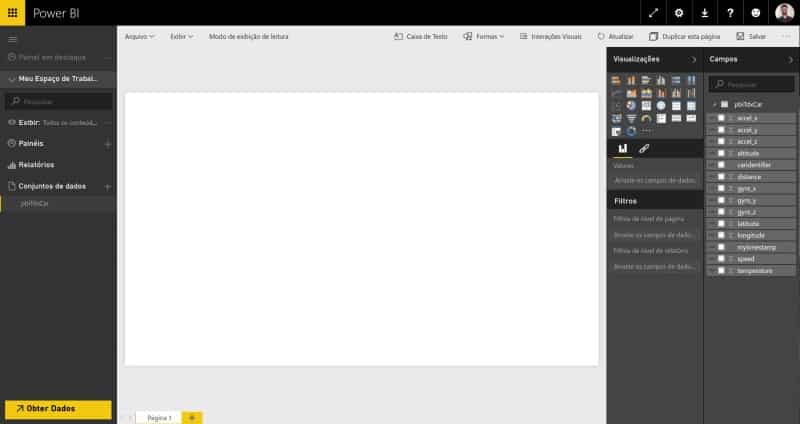
Task: Collapse the Visualizações panel chevron
Action: point(693,60)
